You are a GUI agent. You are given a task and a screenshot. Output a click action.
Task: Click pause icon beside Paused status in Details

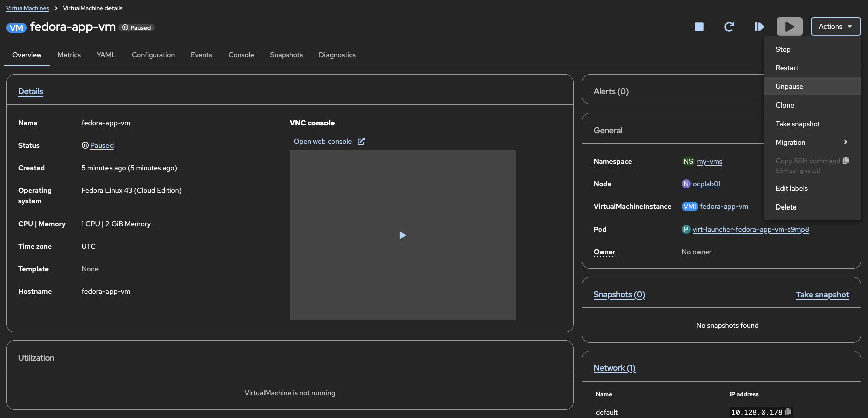(85, 145)
